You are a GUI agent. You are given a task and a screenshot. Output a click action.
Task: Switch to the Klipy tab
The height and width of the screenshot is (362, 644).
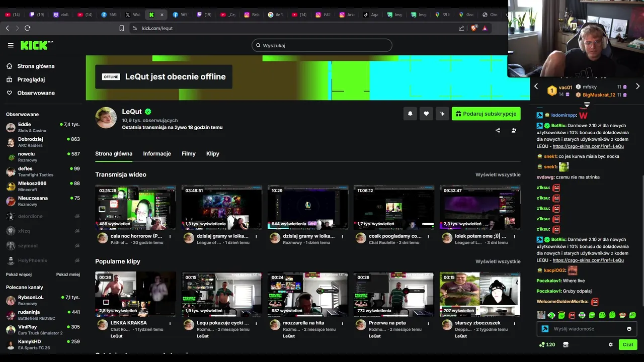click(213, 154)
